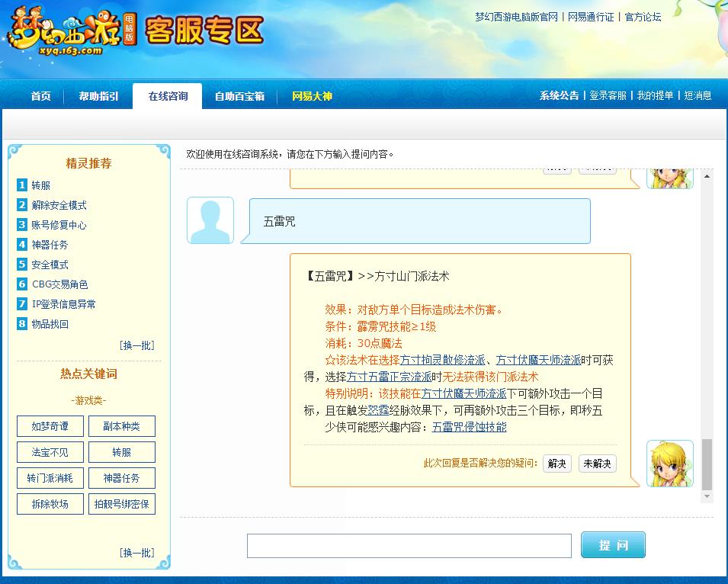Click the 拆除牧场 keyword button
This screenshot has height=584, width=728.
click(50, 504)
